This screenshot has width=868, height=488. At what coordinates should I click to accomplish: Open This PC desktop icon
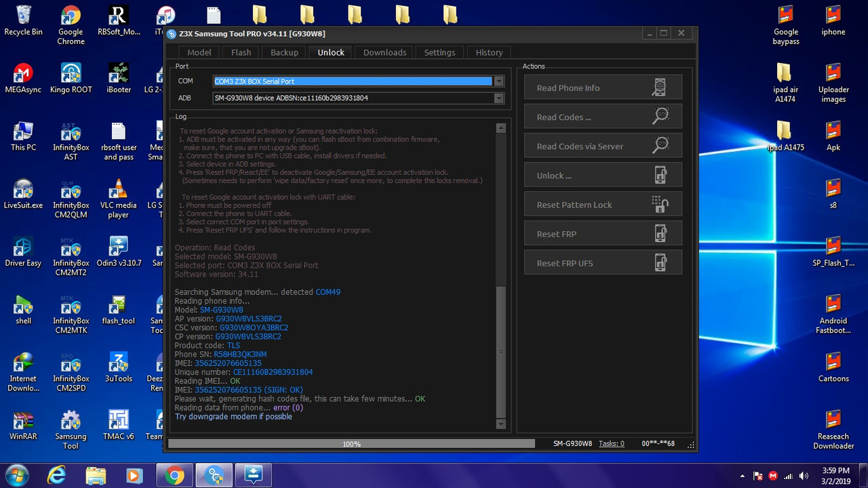click(23, 136)
